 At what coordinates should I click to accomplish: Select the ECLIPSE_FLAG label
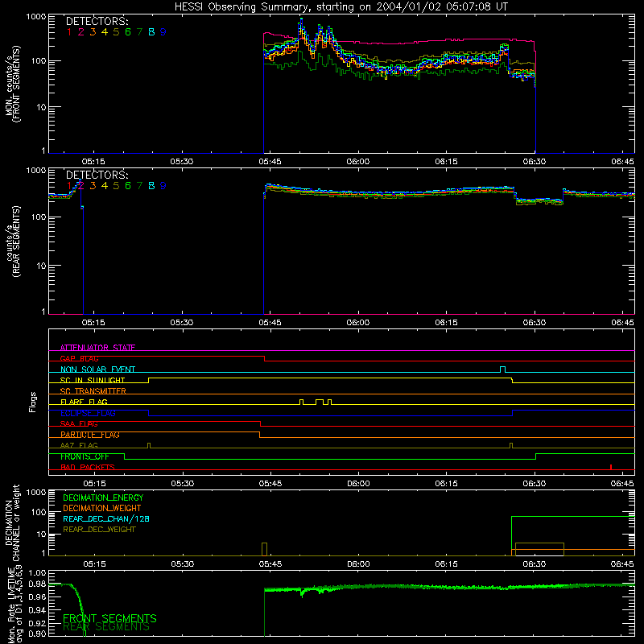88,413
